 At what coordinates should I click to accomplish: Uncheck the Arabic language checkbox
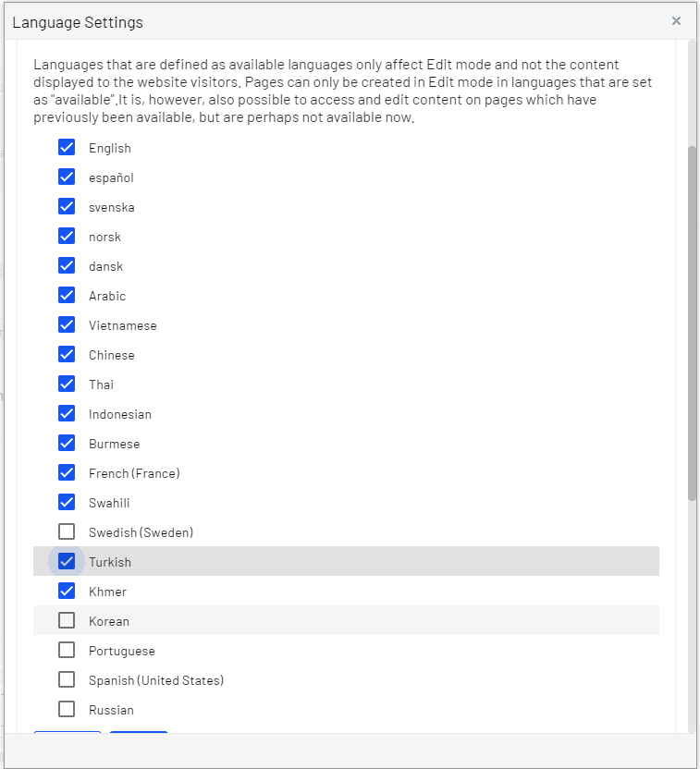pos(67,295)
